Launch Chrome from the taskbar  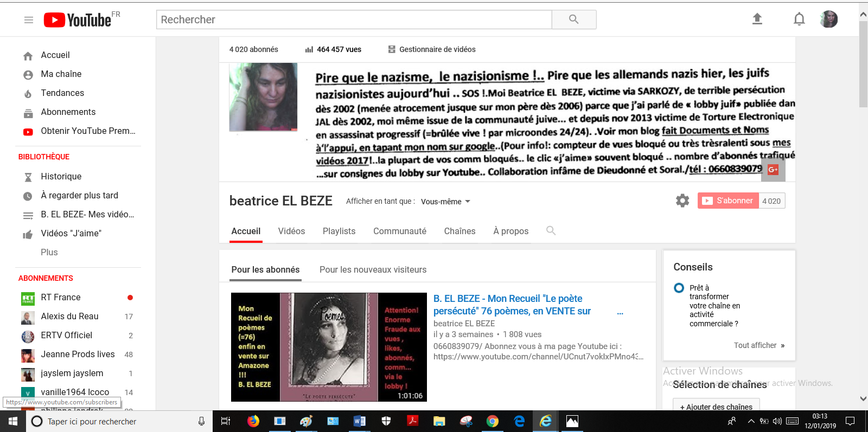pyautogui.click(x=492, y=421)
